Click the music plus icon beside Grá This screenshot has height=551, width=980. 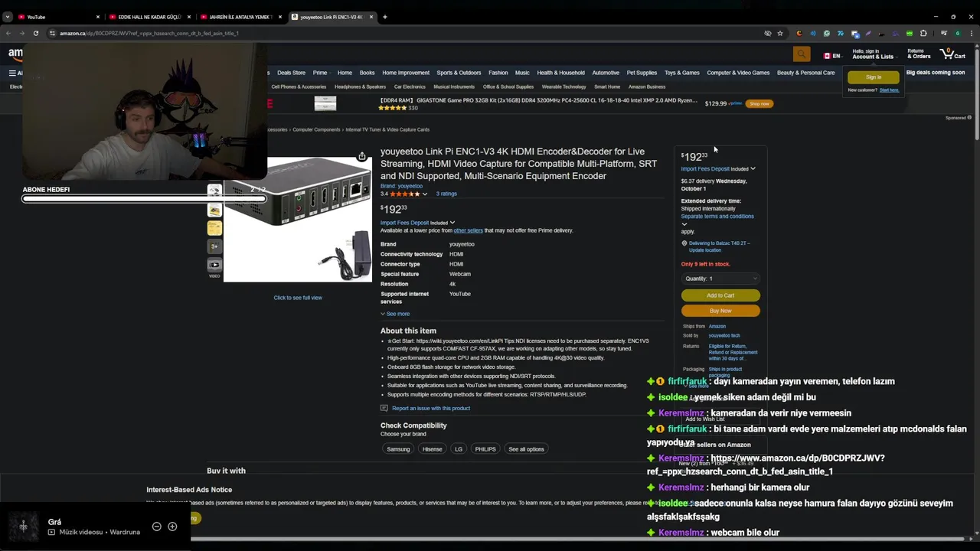click(172, 527)
